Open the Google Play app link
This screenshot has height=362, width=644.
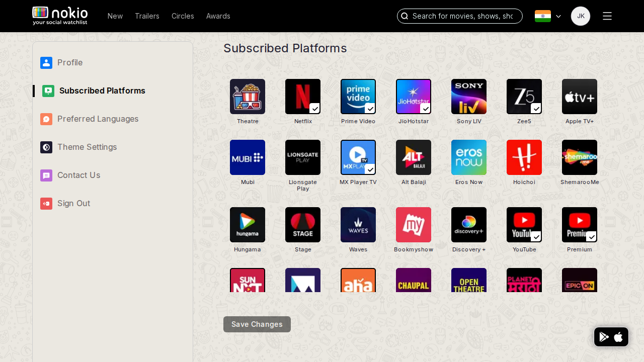tap(604, 337)
